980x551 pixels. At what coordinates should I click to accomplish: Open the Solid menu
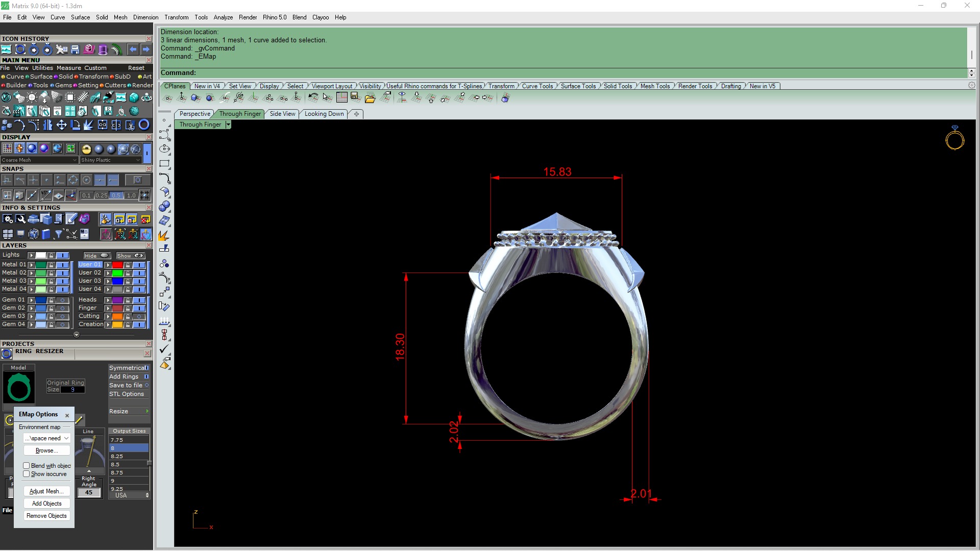click(x=102, y=17)
